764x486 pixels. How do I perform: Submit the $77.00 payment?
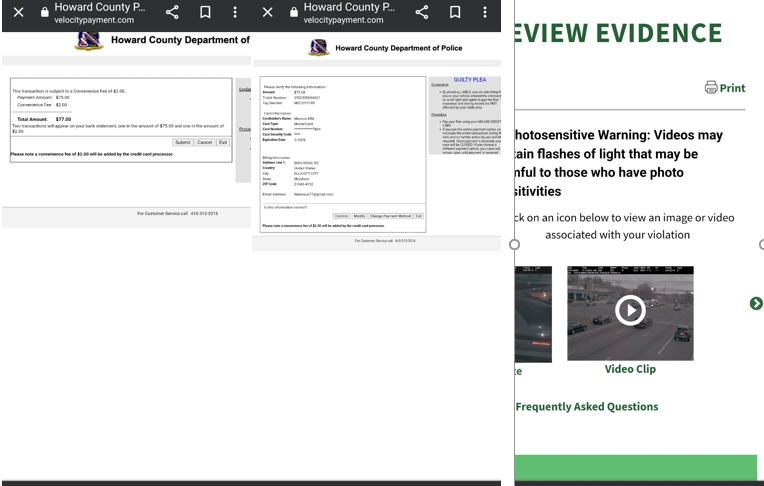[183, 142]
